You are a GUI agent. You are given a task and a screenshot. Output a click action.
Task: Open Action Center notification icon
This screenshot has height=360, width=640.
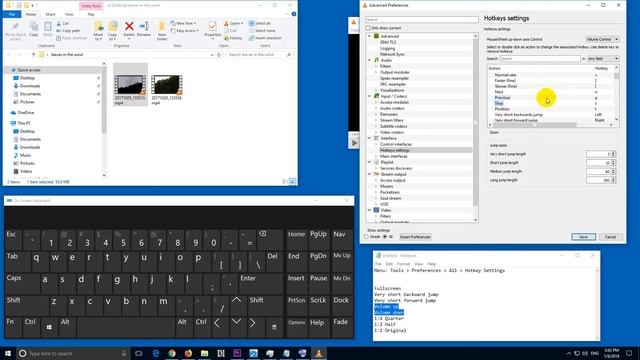629,353
